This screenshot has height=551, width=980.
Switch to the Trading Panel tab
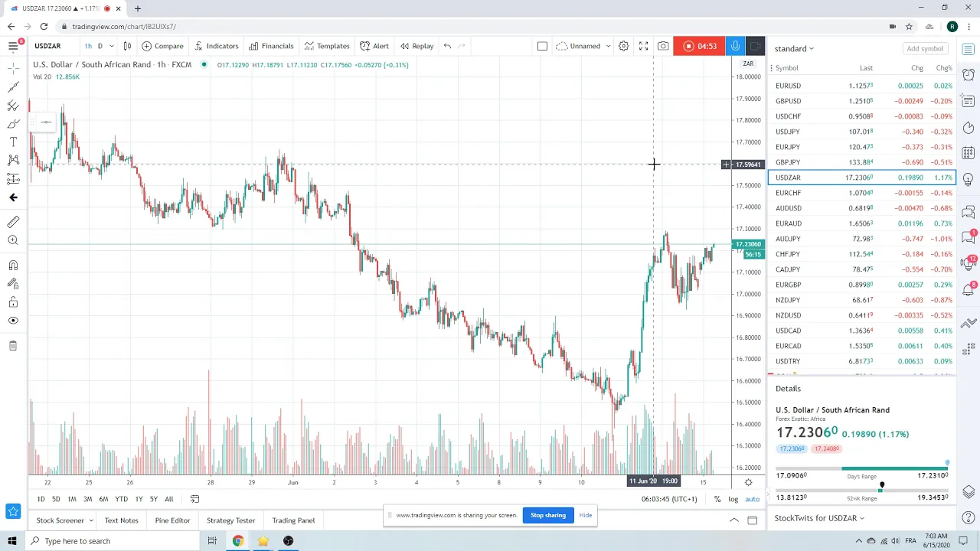click(x=293, y=520)
